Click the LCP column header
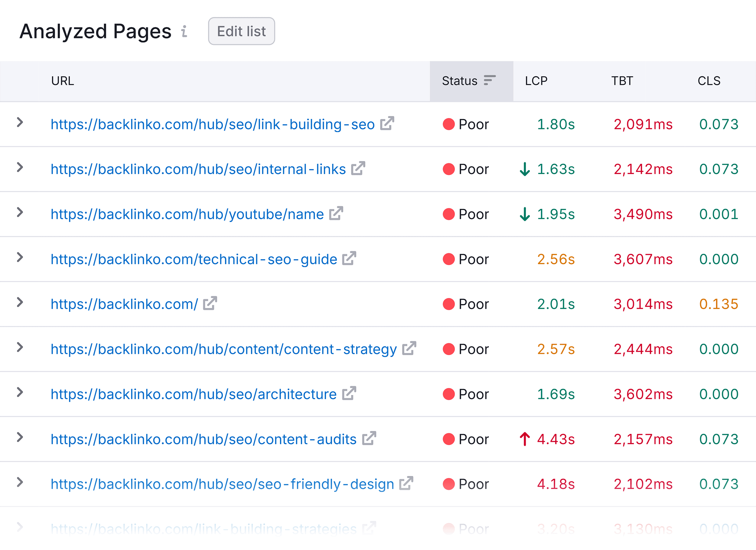The height and width of the screenshot is (550, 756). pyautogui.click(x=536, y=81)
